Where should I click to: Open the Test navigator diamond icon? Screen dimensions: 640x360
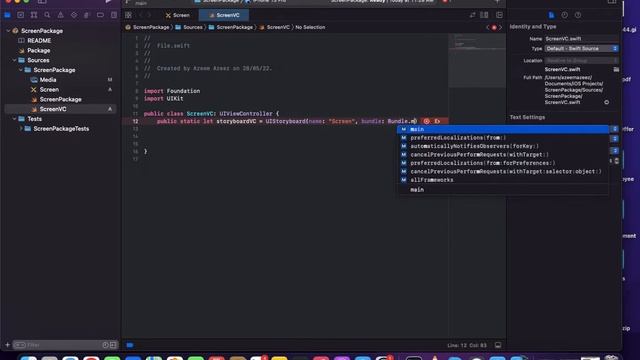coord(74,15)
